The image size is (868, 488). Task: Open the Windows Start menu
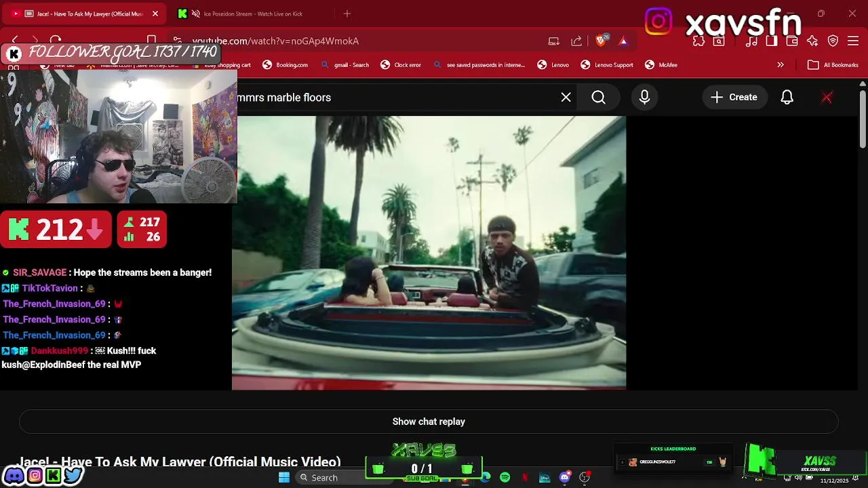point(284,477)
